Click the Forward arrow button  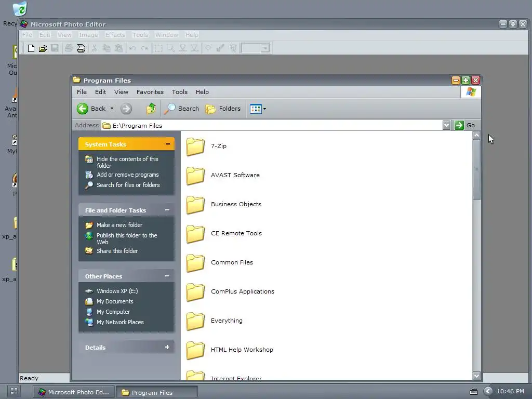click(x=126, y=109)
